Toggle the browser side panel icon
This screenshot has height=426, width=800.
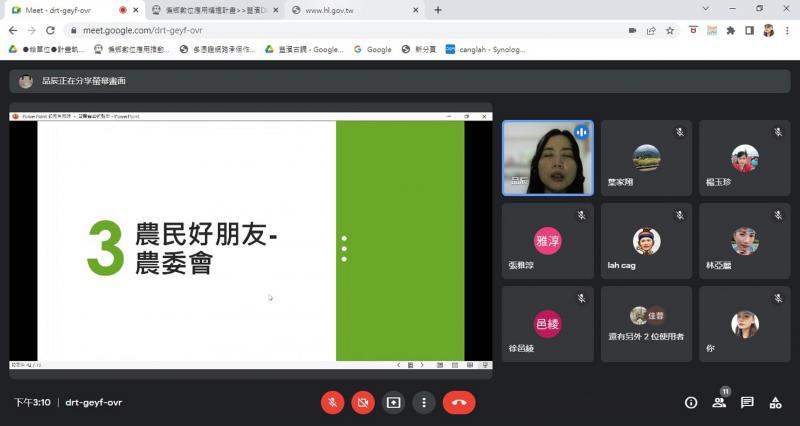click(x=749, y=31)
